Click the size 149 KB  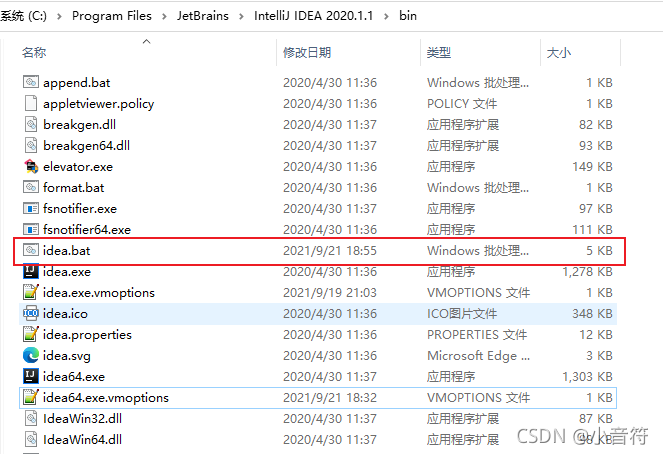pos(592,167)
